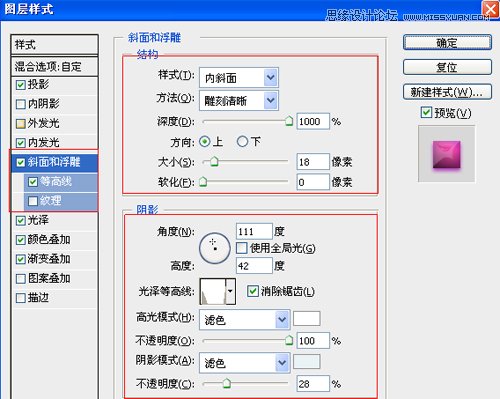
Task: Enable the 内阴影 checkbox
Action: [21, 104]
